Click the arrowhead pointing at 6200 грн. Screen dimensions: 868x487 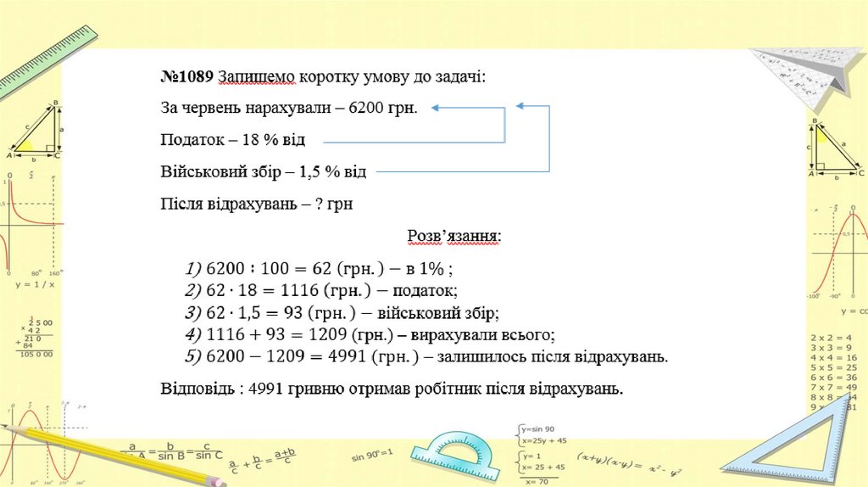click(437, 108)
